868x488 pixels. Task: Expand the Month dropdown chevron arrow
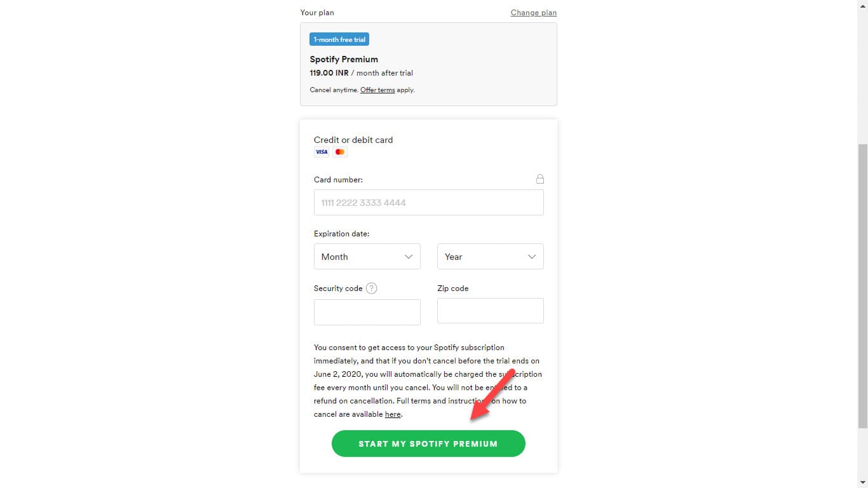[409, 256]
